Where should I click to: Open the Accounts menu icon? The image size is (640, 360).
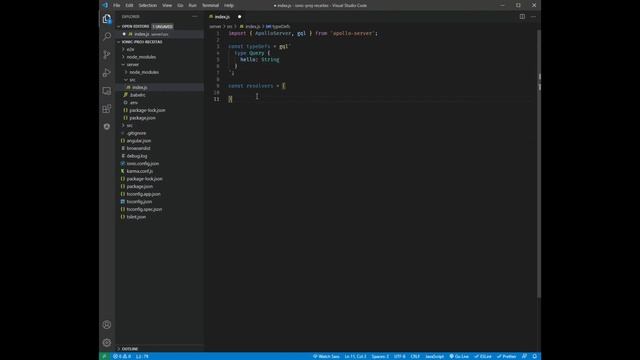pyautogui.click(x=107, y=325)
